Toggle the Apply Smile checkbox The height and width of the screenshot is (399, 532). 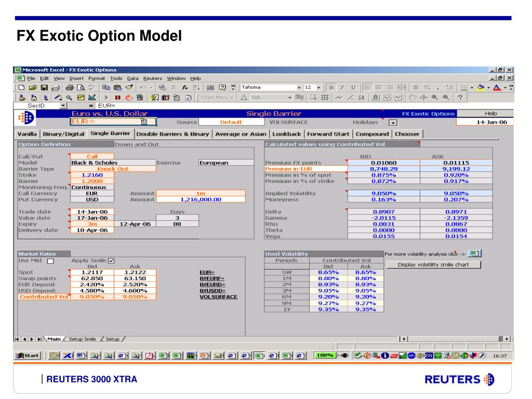pyautogui.click(x=111, y=261)
